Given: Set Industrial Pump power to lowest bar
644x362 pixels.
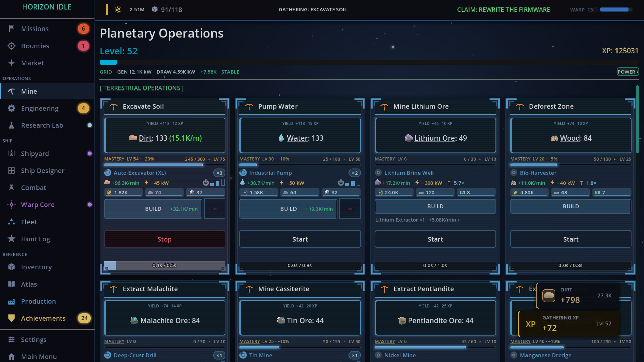Looking at the screenshot, I should click(x=347, y=184).
